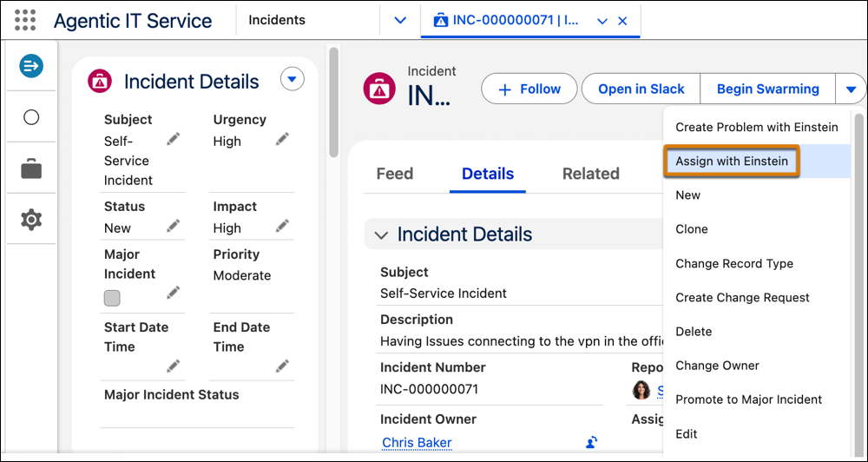Click change owner icon next to Chris Baker
The image size is (868, 462).
592,442
